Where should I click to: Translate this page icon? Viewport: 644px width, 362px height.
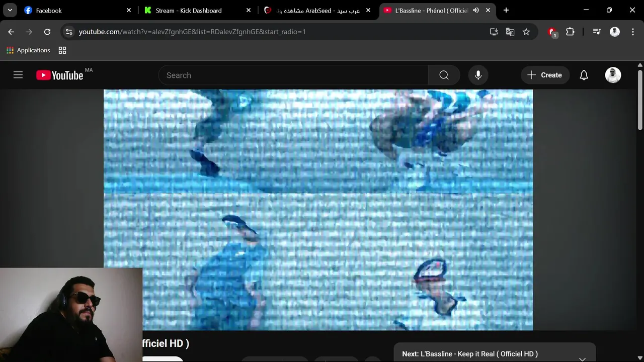(510, 32)
